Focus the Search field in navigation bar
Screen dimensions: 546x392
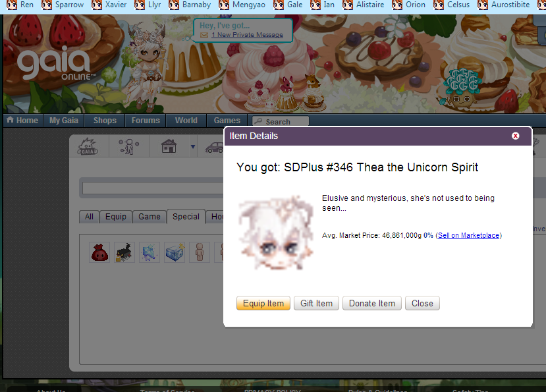point(281,121)
